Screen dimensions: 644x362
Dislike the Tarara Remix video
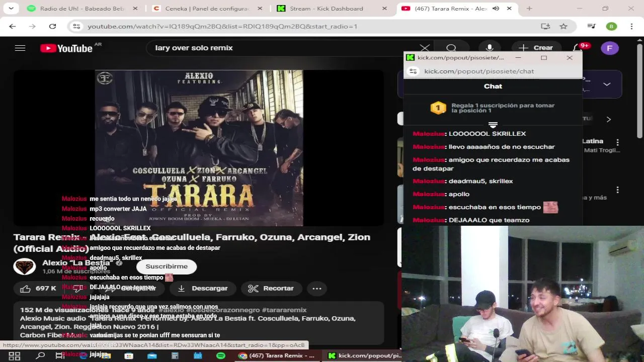click(78, 288)
